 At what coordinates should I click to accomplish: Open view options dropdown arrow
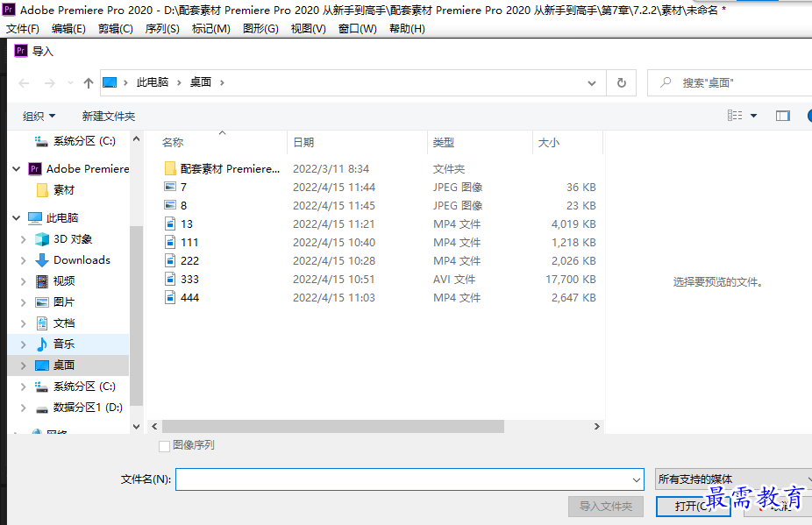point(753,116)
